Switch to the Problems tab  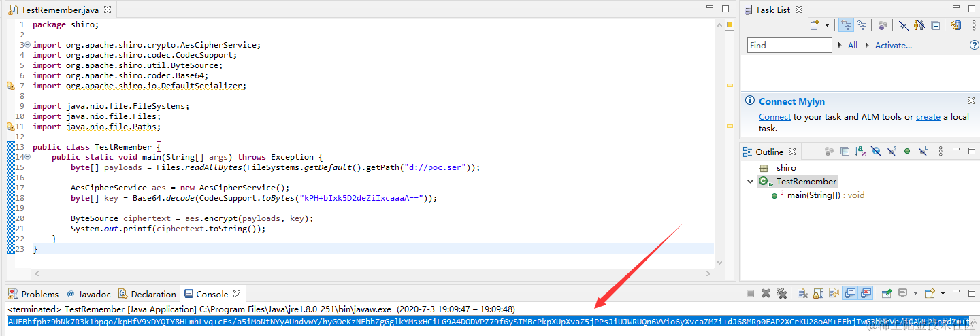pos(33,294)
